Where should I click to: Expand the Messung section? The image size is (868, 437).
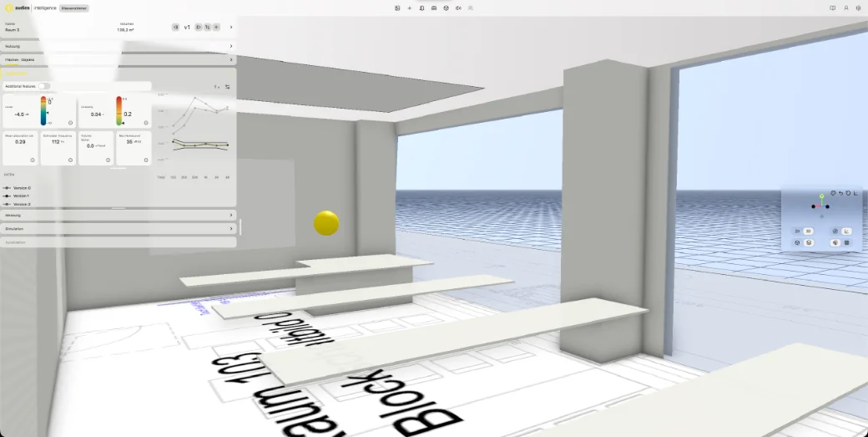pos(119,215)
